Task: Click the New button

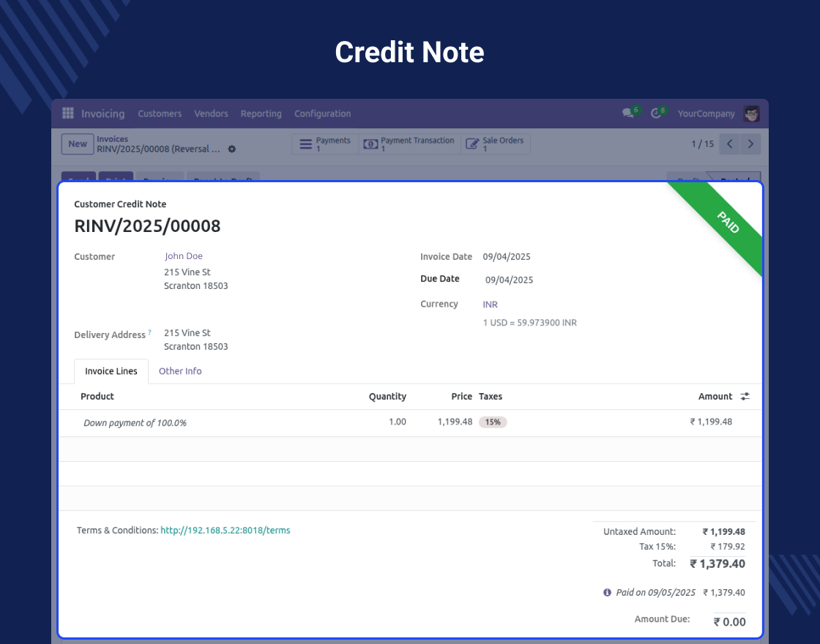Action: 78,143
